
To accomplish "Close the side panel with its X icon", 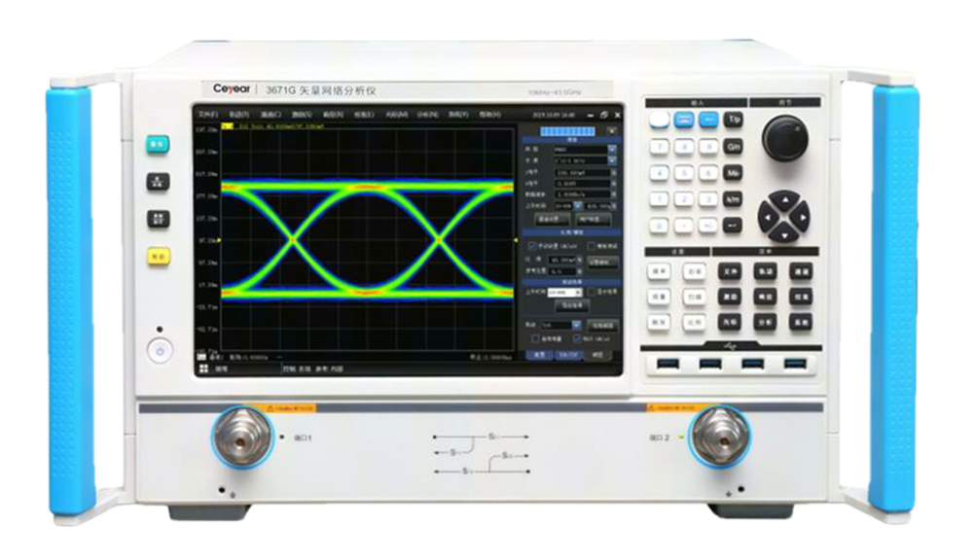I will point(612,129).
